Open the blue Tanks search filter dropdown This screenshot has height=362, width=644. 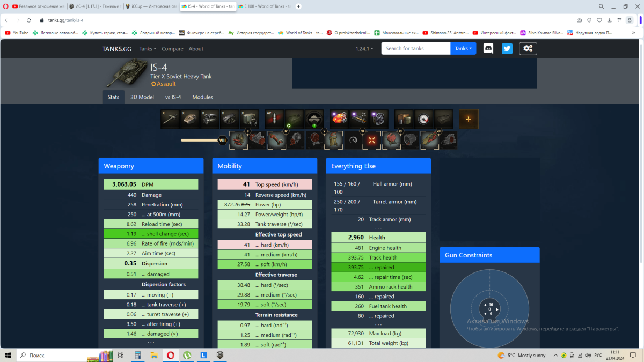(x=464, y=48)
